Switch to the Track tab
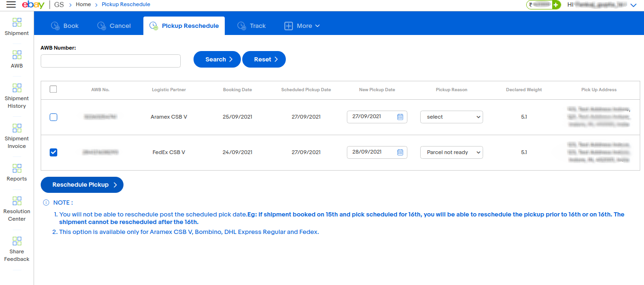The width and height of the screenshot is (644, 285). tap(252, 26)
